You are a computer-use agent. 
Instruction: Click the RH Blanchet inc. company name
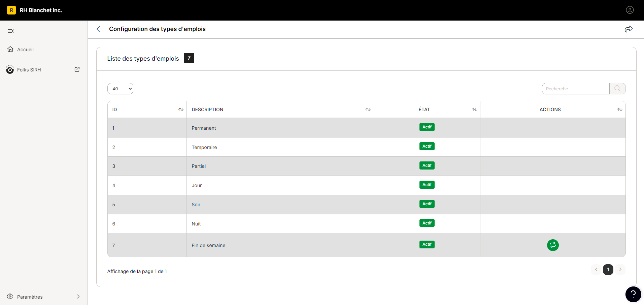41,10
